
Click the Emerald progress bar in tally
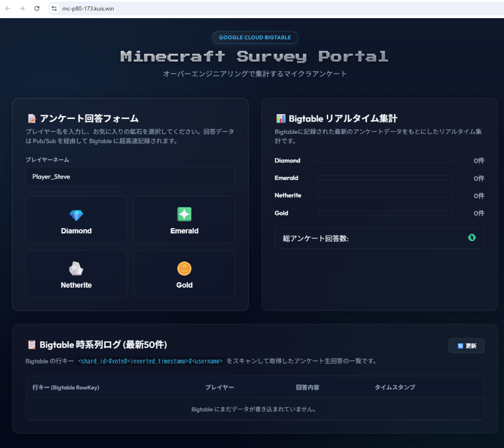click(x=386, y=178)
